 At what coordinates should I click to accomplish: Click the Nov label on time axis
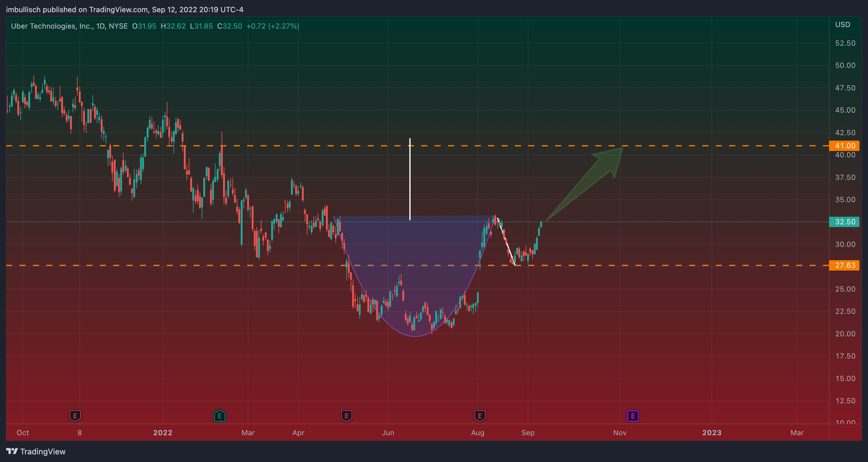point(620,433)
